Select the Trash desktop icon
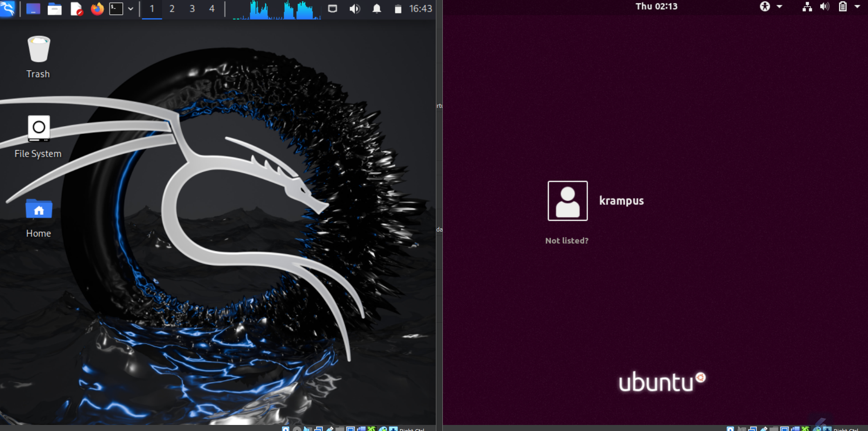Image resolution: width=868 pixels, height=431 pixels. (x=39, y=58)
